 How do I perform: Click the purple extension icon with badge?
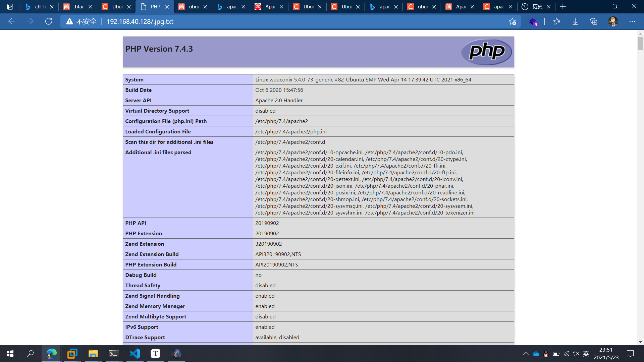pyautogui.click(x=533, y=22)
